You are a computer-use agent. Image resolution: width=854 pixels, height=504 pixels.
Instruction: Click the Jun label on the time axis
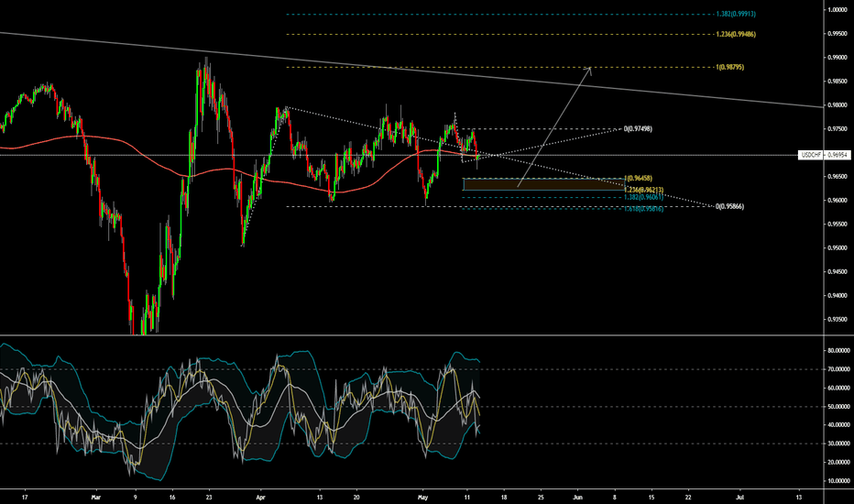point(578,497)
